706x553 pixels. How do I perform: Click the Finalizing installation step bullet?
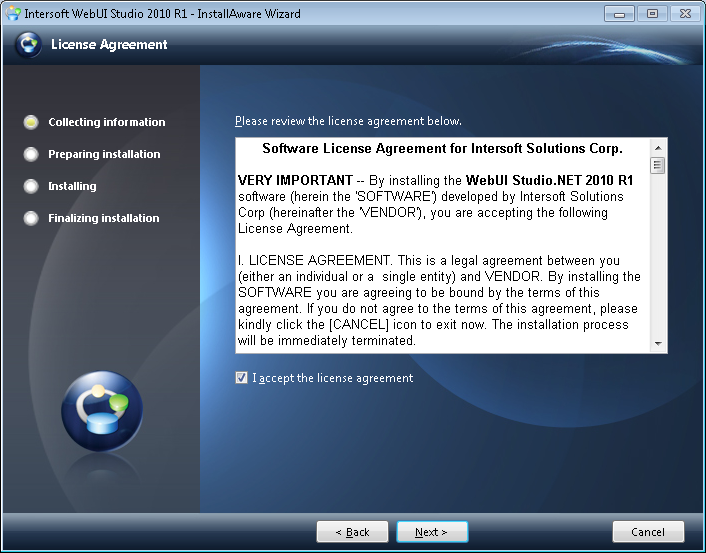point(31,218)
